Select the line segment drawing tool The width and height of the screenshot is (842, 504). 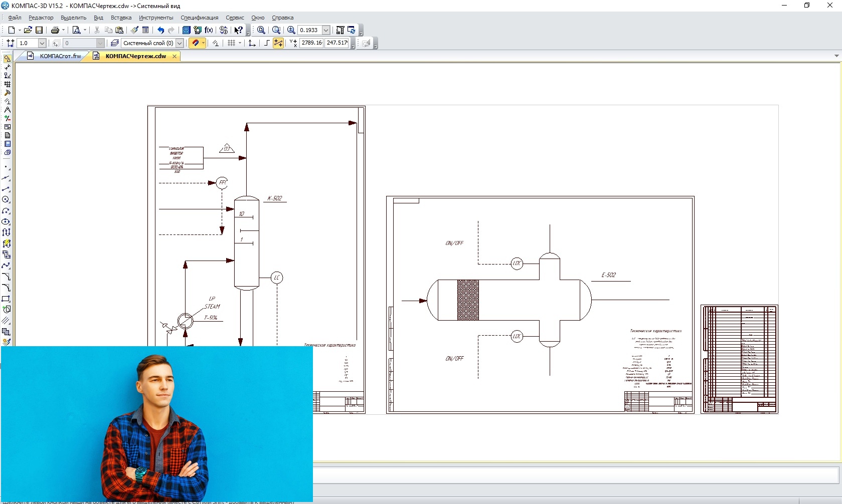click(6, 189)
